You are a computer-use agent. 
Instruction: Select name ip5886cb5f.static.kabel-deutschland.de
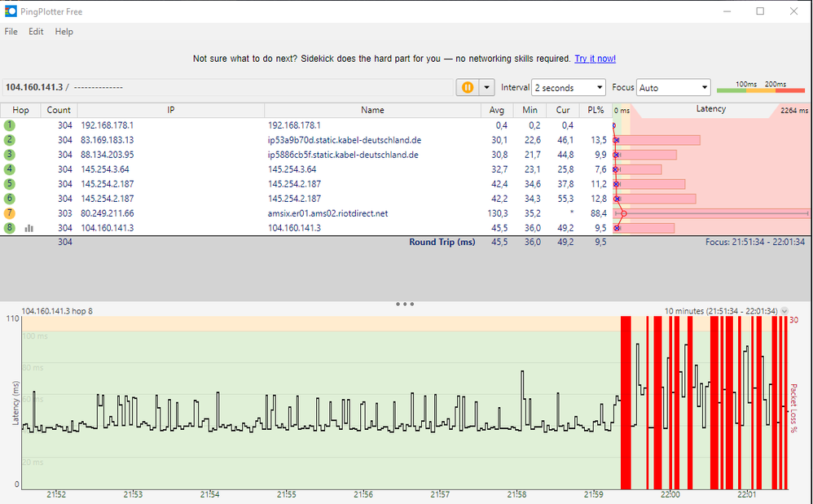click(343, 155)
